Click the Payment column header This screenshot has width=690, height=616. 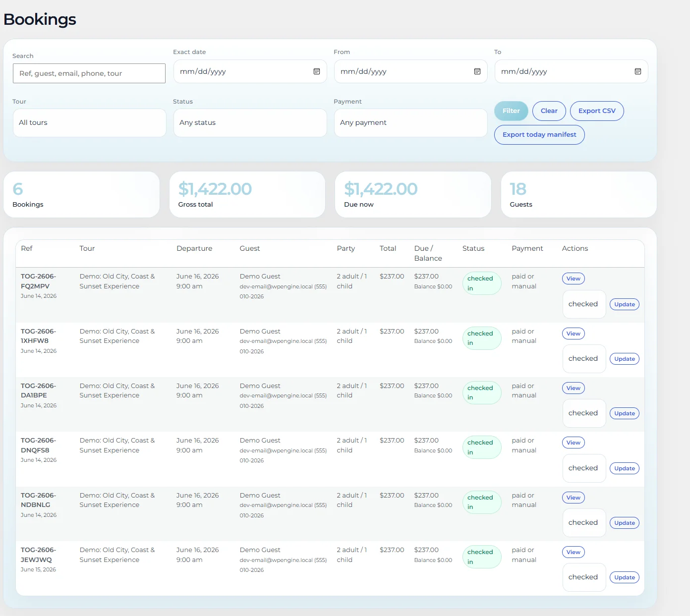click(527, 249)
